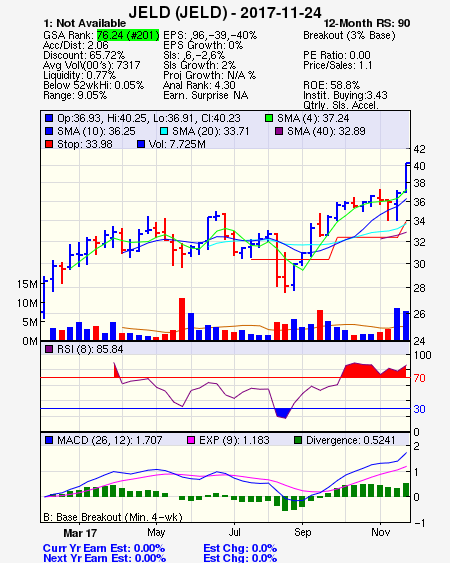The height and width of the screenshot is (563, 450).
Task: Click 'Instit. Buying:3.43' text
Action: 345,96
